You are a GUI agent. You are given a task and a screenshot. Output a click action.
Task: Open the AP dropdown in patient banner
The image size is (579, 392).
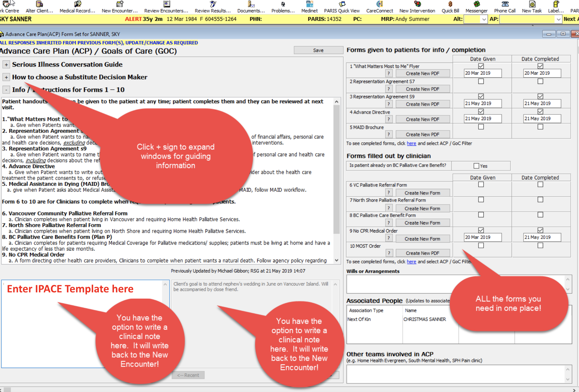558,19
